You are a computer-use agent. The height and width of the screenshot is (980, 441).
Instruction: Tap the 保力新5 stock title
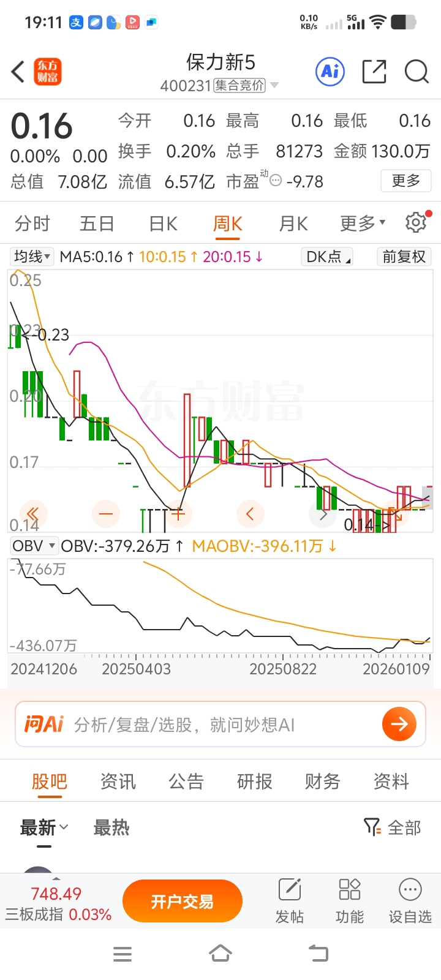click(221, 62)
